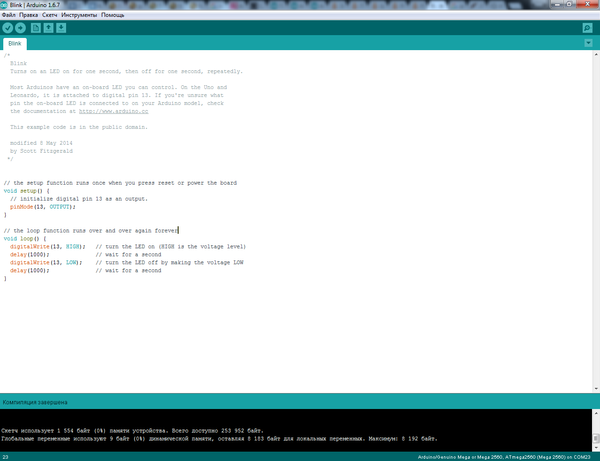The height and width of the screenshot is (461, 600).
Task: Click 'digitalWrite(13, HIGH);' code
Action: click(47, 247)
